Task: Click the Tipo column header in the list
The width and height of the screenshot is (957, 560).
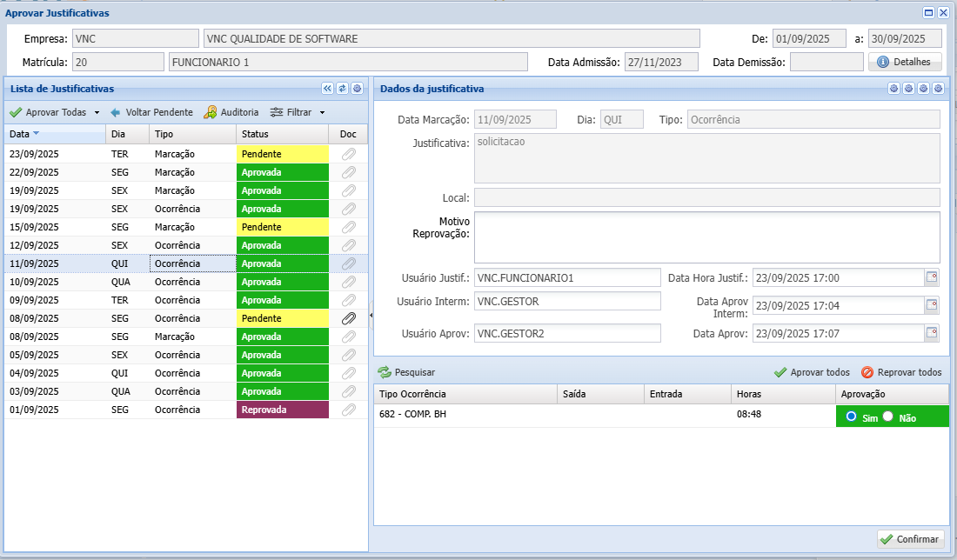Action: pyautogui.click(x=193, y=134)
